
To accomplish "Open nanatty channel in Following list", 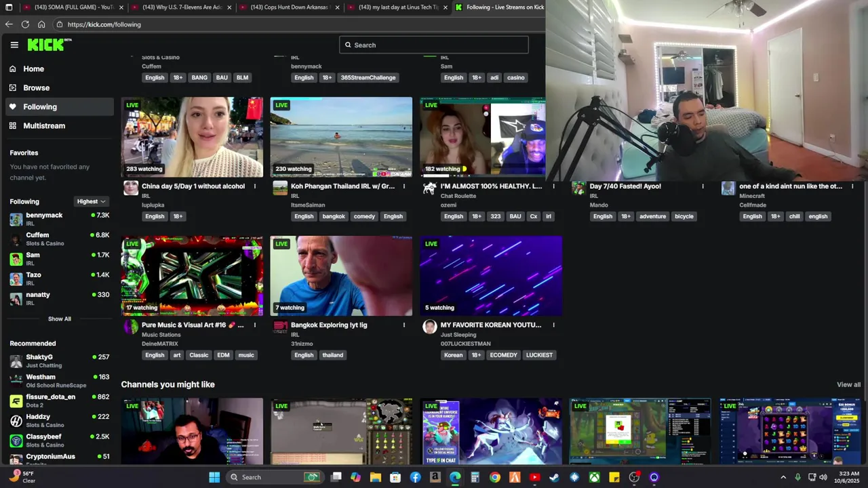I will point(60,298).
